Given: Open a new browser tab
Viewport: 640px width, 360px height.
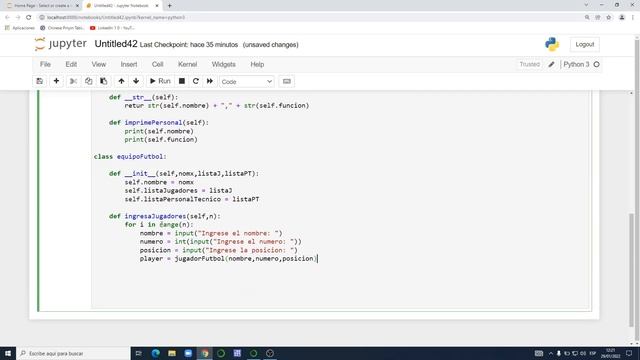Looking at the screenshot, I should [169, 6].
